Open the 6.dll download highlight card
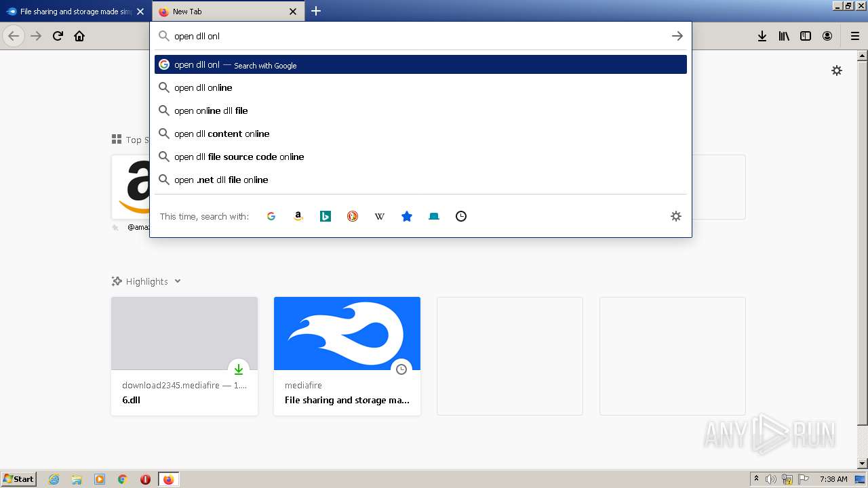The height and width of the screenshot is (488, 868). coord(184,356)
